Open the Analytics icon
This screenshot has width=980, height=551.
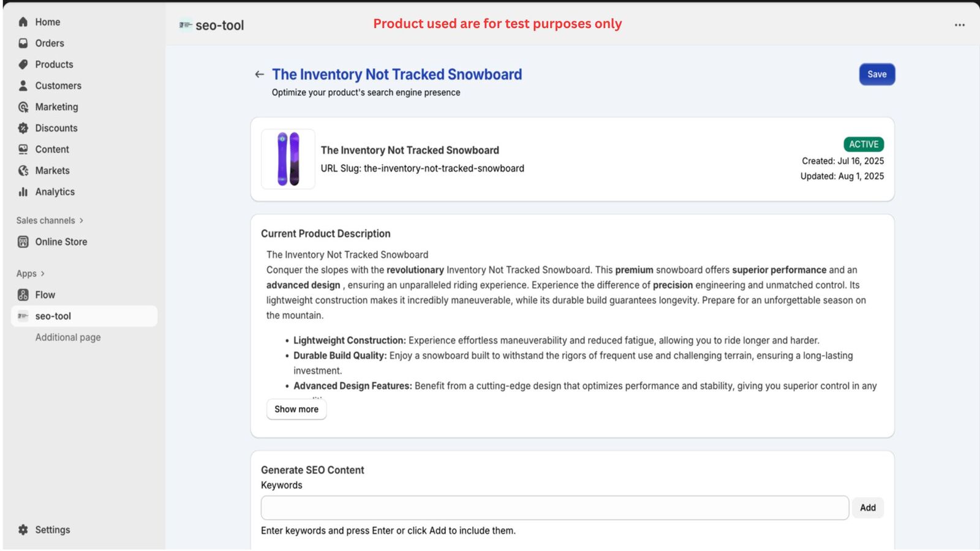coord(23,192)
